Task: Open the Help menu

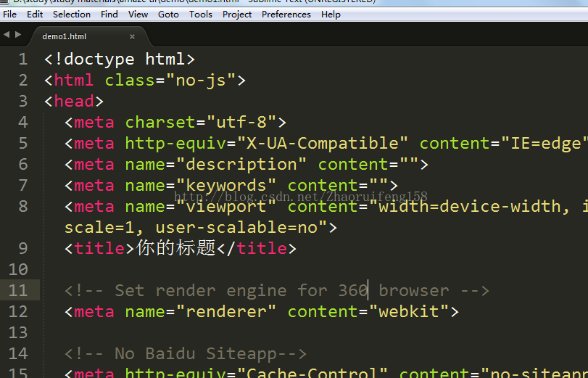Action: 331,14
